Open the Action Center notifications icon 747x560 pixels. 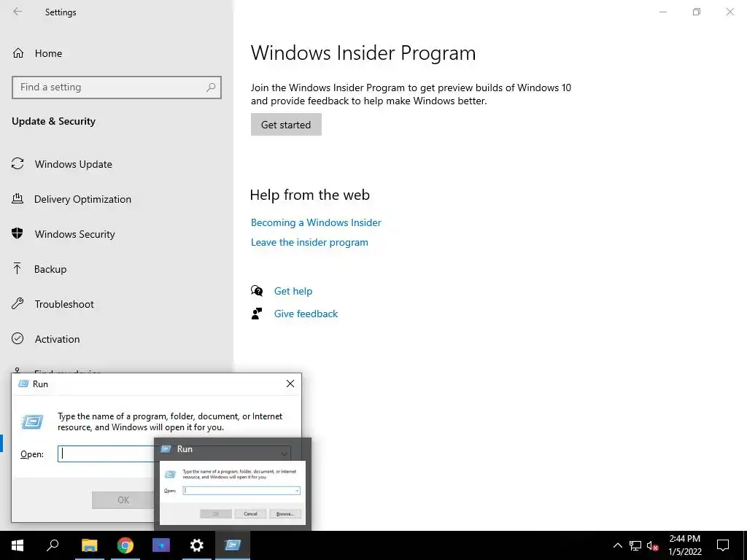(x=723, y=545)
